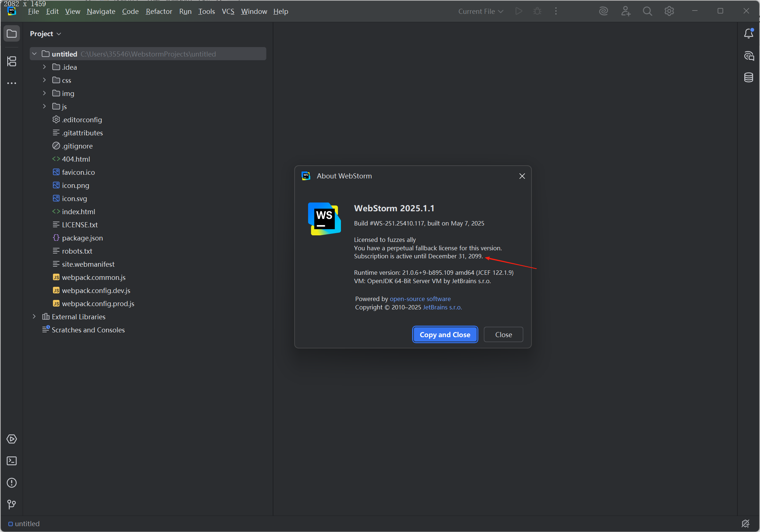The image size is (760, 532).
Task: Open the Navigate menu
Action: (x=101, y=11)
